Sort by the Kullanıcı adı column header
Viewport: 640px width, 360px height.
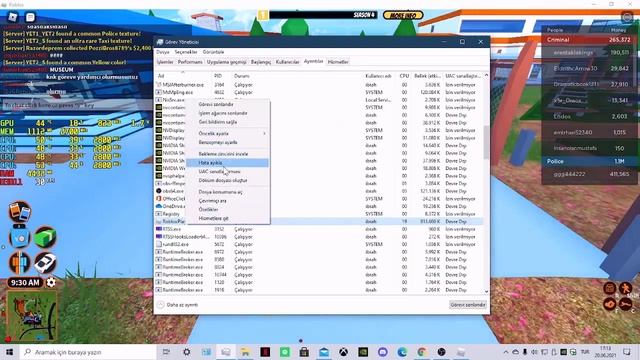coord(378,76)
